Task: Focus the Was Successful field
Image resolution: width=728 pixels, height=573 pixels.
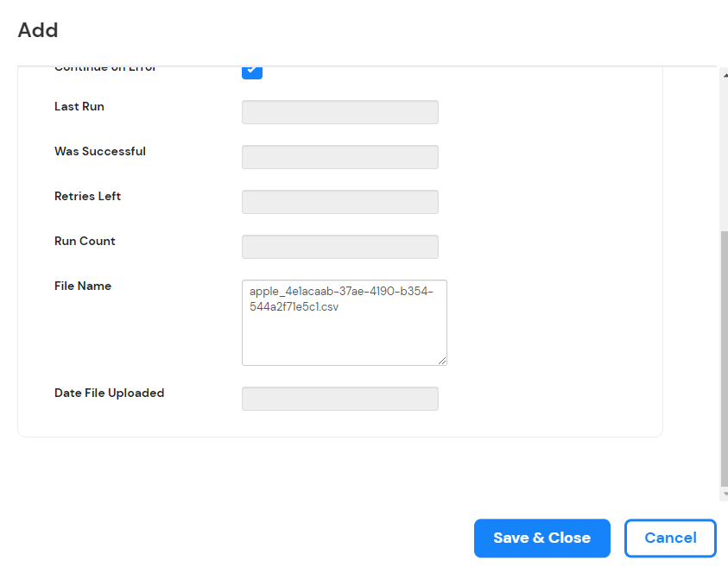Action: (x=339, y=156)
